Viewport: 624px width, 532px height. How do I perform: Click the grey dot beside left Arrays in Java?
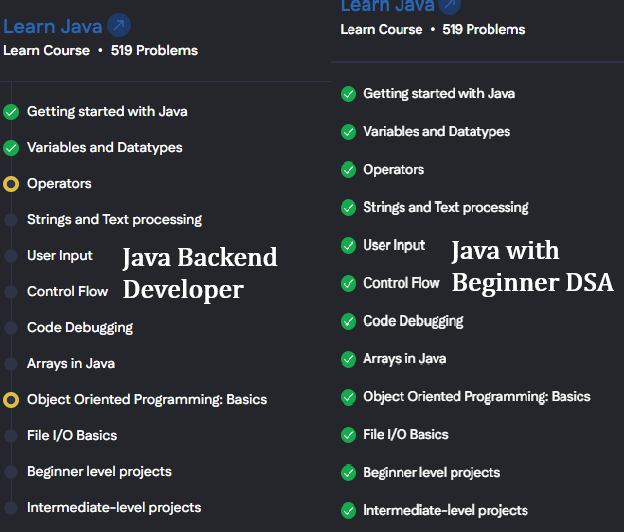(11, 364)
